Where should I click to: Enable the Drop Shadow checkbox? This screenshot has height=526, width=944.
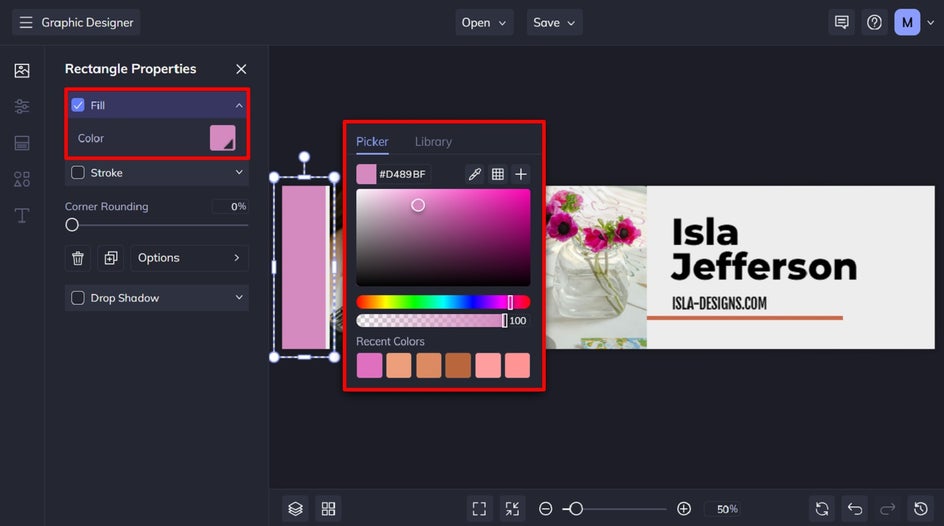click(x=78, y=298)
